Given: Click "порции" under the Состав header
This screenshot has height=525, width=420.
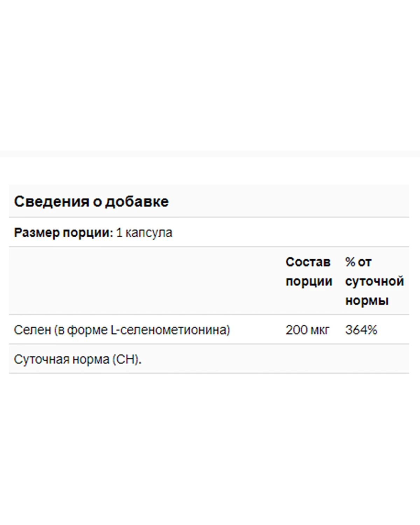Looking at the screenshot, I should click(309, 281).
